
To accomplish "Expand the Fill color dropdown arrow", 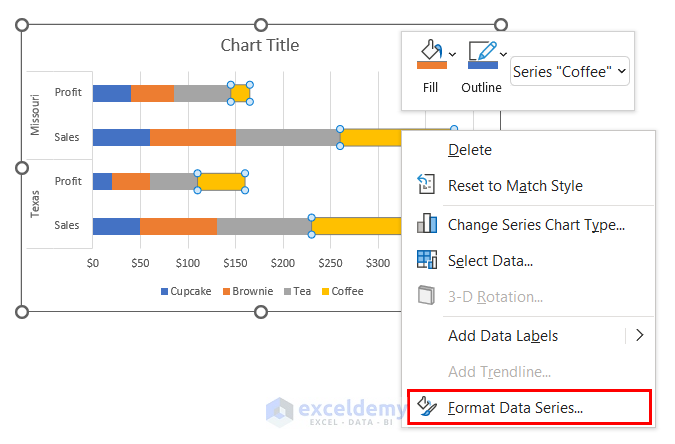I will click(453, 53).
